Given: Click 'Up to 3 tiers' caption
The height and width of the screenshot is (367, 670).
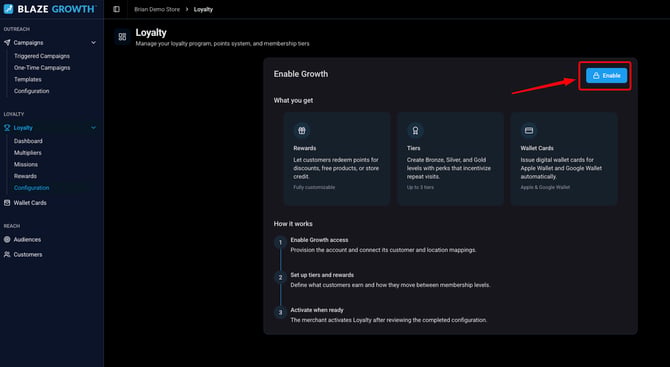Looking at the screenshot, I should 420,188.
